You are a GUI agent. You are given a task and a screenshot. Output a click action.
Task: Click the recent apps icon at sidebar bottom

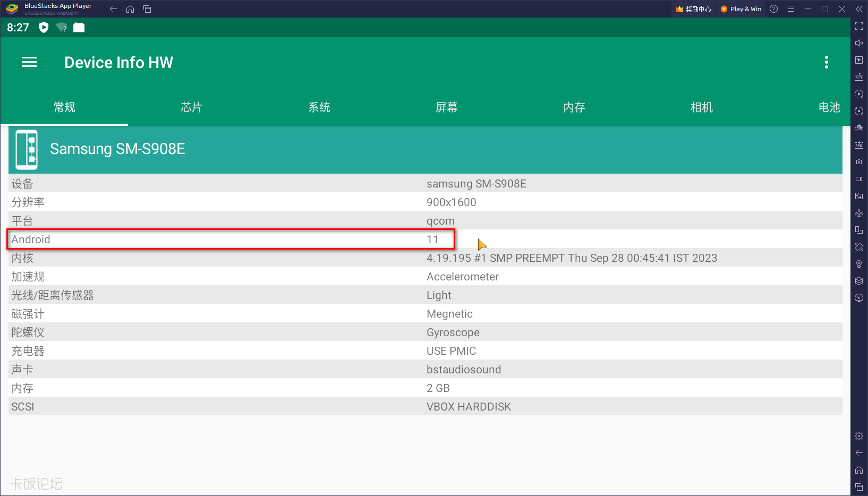[x=859, y=487]
